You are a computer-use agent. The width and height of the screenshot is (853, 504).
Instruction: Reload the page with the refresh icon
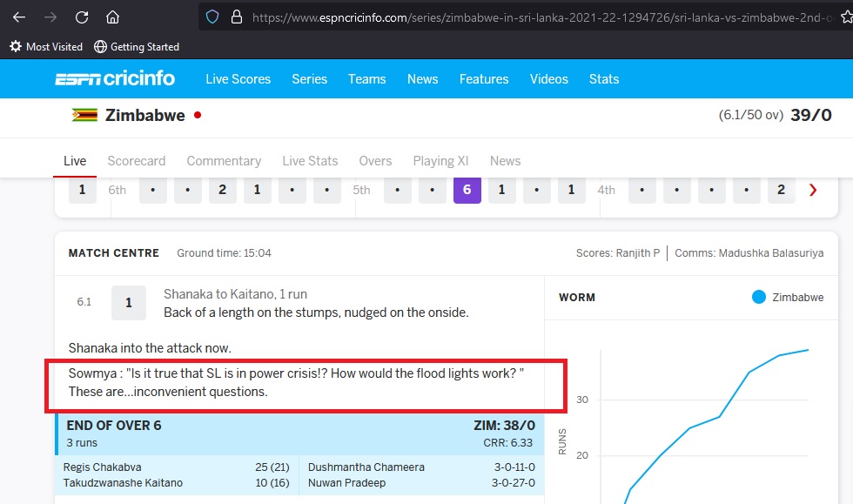(x=82, y=17)
